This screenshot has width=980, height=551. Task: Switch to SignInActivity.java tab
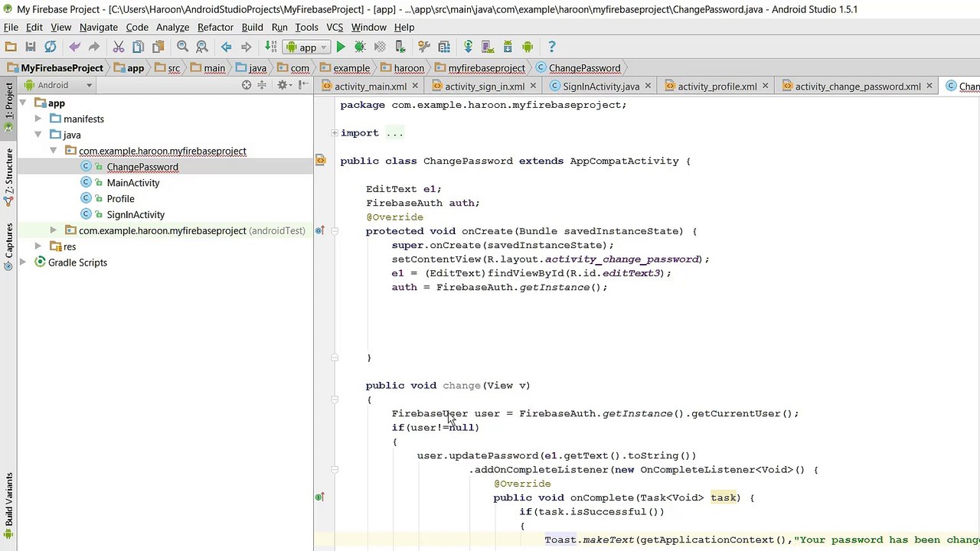601,86
